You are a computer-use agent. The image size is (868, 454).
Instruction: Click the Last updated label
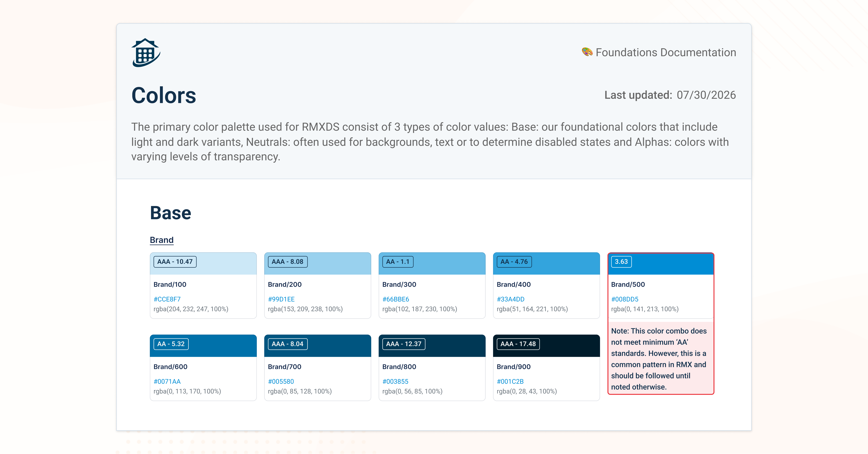tap(638, 95)
